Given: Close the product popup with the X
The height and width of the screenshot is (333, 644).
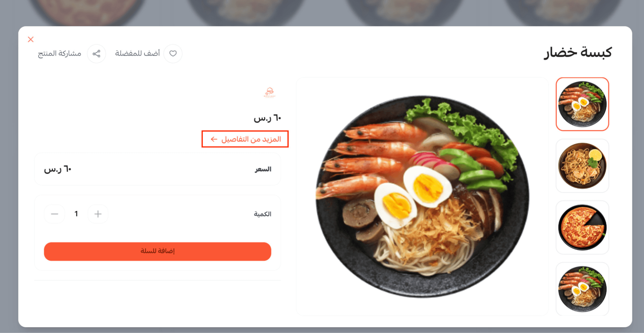Looking at the screenshot, I should (31, 39).
